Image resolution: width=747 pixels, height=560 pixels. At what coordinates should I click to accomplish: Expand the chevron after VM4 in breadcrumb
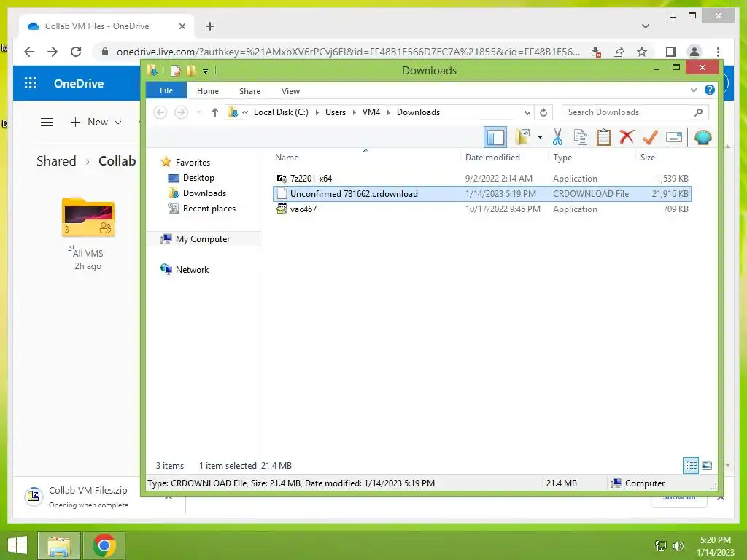coord(388,112)
